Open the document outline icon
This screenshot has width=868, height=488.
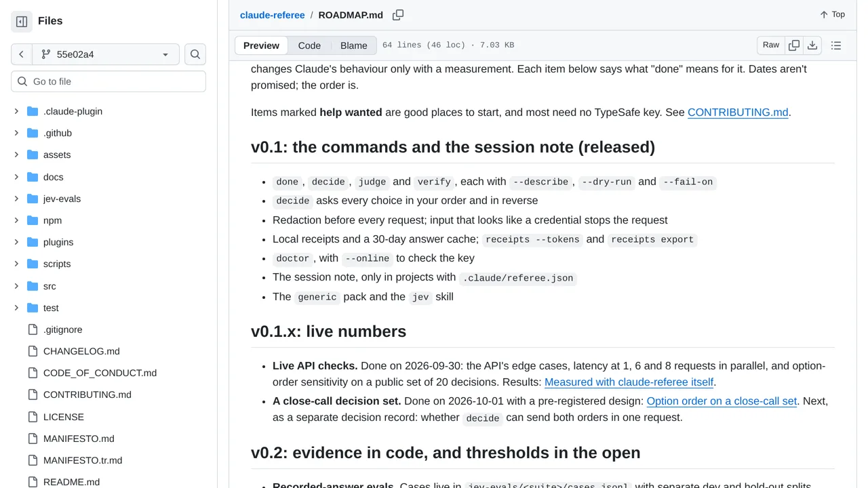(836, 45)
